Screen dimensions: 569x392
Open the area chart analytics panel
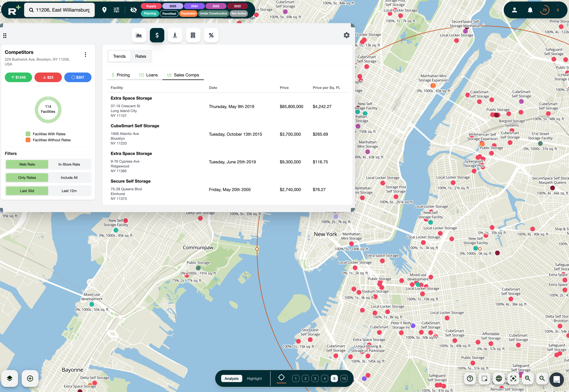pyautogui.click(x=139, y=35)
